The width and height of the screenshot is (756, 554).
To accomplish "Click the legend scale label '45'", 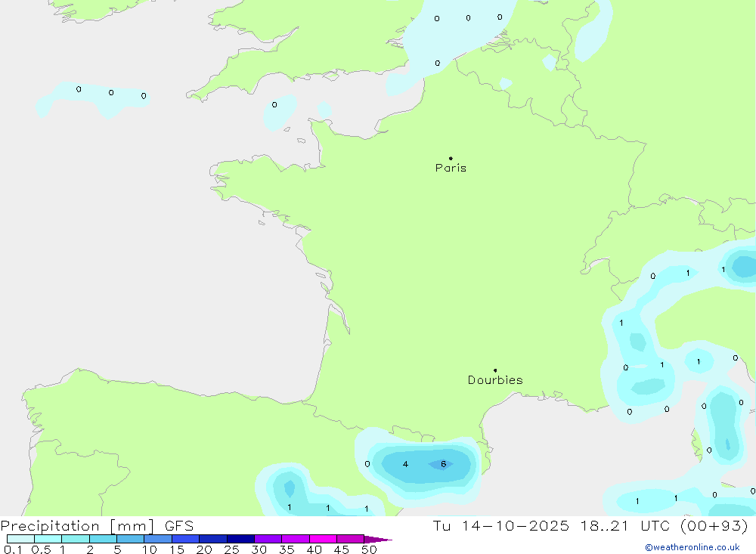I will 342,549.
